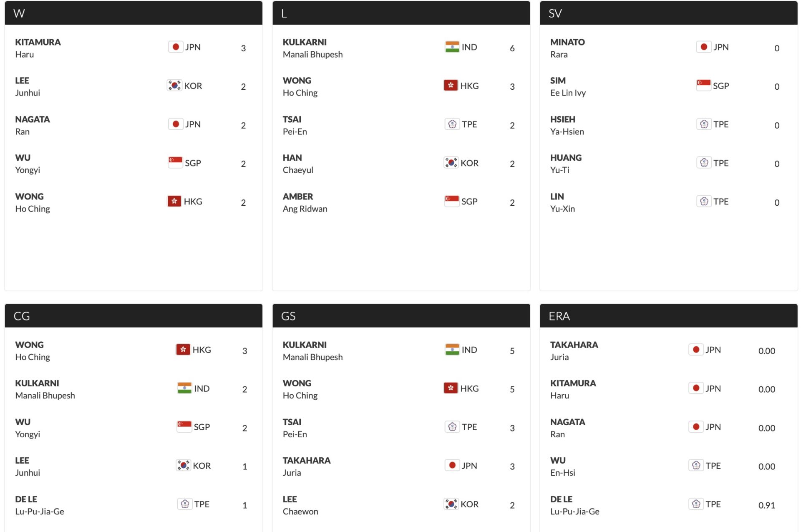
Task: Click Taipei flag beside De Le in CG panel
Action: (x=185, y=504)
